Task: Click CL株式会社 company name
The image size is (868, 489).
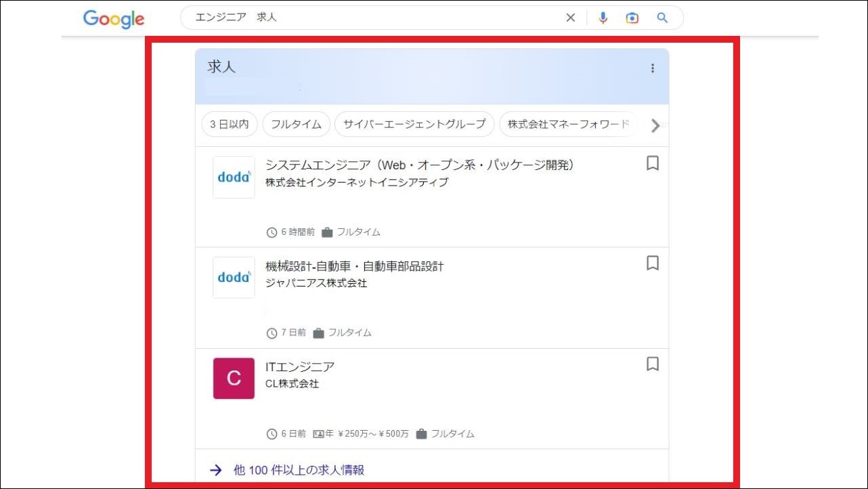Action: pos(292,384)
